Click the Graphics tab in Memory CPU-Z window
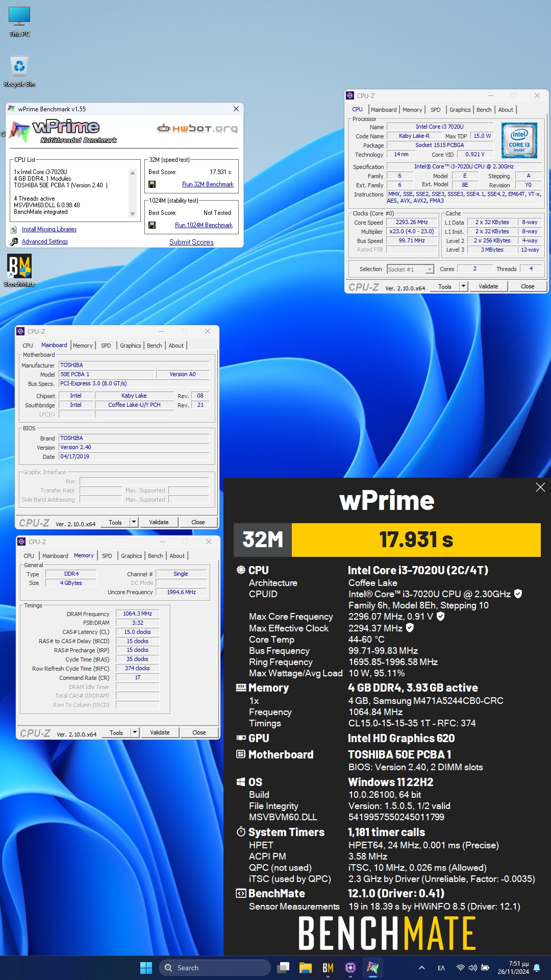The width and height of the screenshot is (551, 980). click(131, 556)
